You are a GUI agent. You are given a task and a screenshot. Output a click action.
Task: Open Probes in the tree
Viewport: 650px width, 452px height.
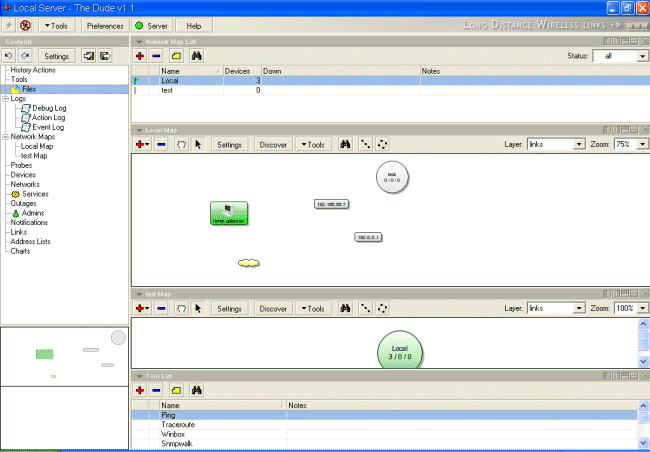tap(21, 165)
